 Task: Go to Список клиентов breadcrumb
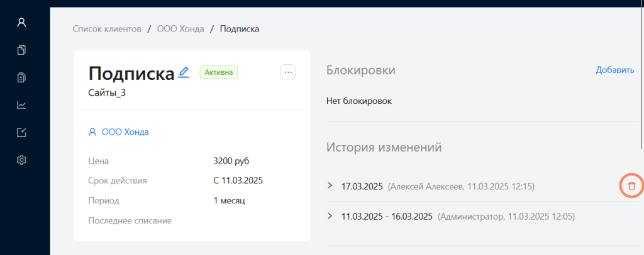[x=107, y=29]
